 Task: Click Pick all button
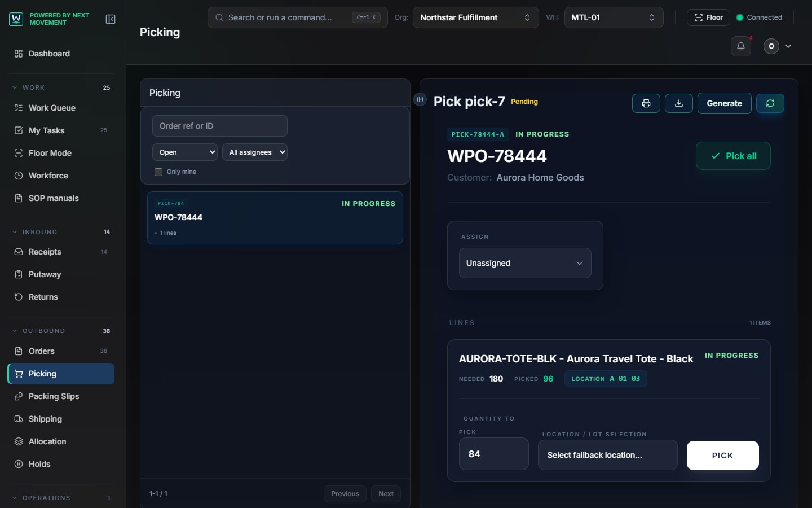point(733,156)
